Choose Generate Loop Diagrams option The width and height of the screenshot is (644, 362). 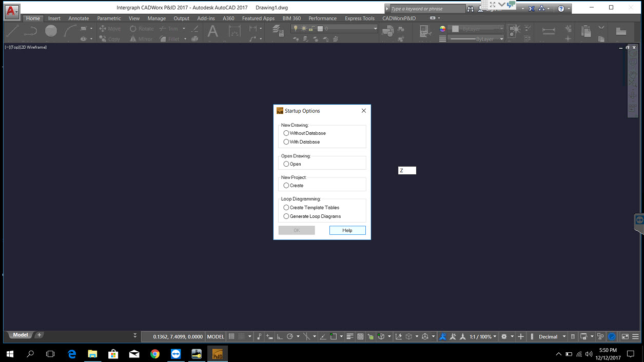click(286, 216)
